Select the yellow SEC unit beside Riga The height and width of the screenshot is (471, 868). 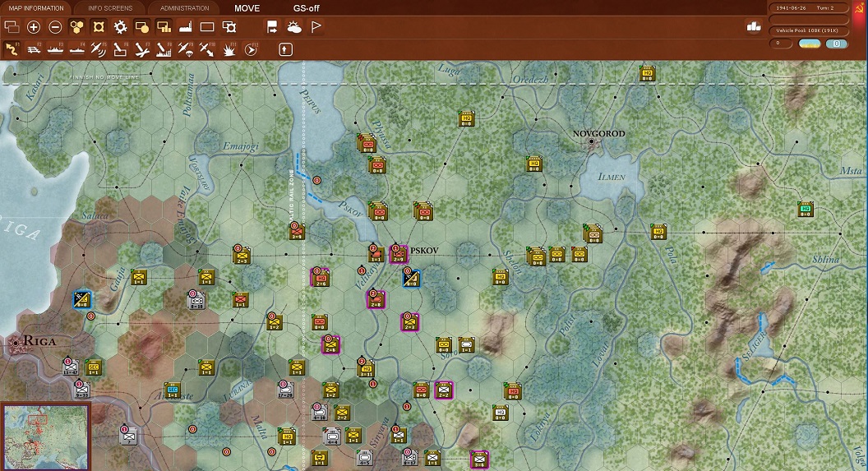coord(94,367)
